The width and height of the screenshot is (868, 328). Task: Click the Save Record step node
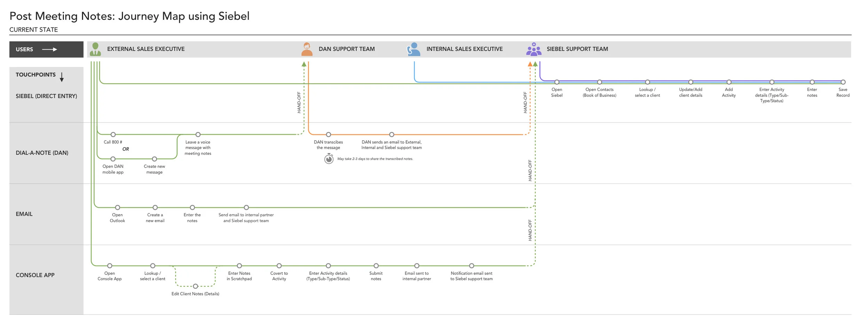(x=843, y=82)
